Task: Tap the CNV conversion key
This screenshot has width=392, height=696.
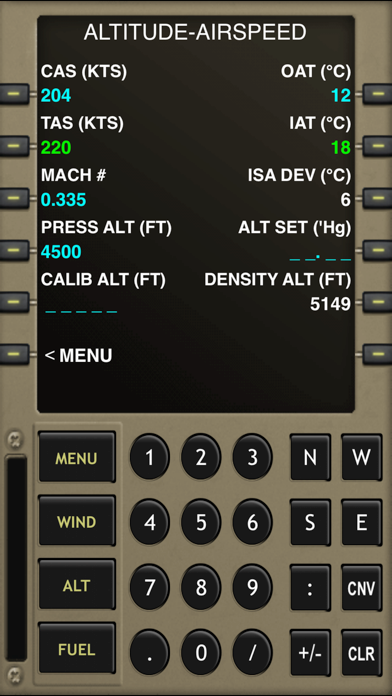Action: point(361,588)
